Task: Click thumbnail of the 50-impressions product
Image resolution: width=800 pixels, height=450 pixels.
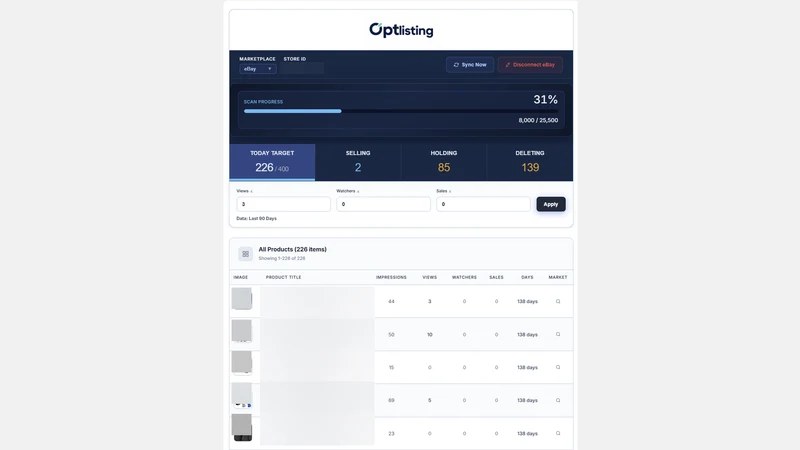Action: (x=242, y=331)
